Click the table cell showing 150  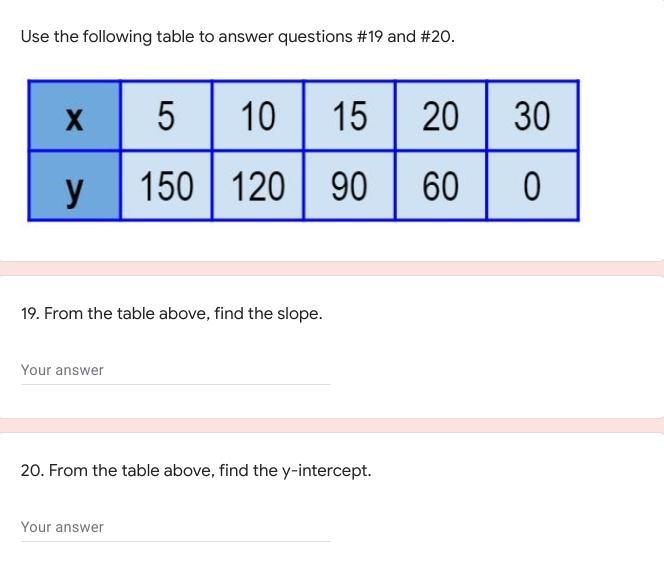[x=166, y=186]
